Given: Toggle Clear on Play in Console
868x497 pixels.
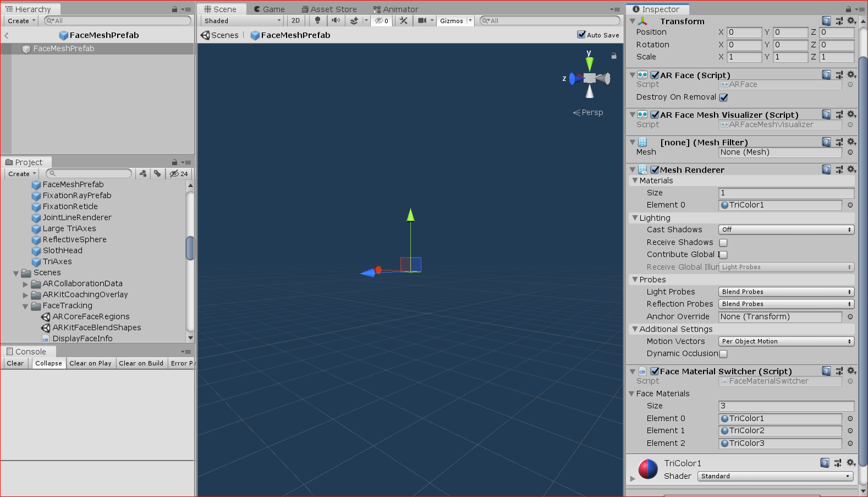Looking at the screenshot, I should (x=91, y=363).
